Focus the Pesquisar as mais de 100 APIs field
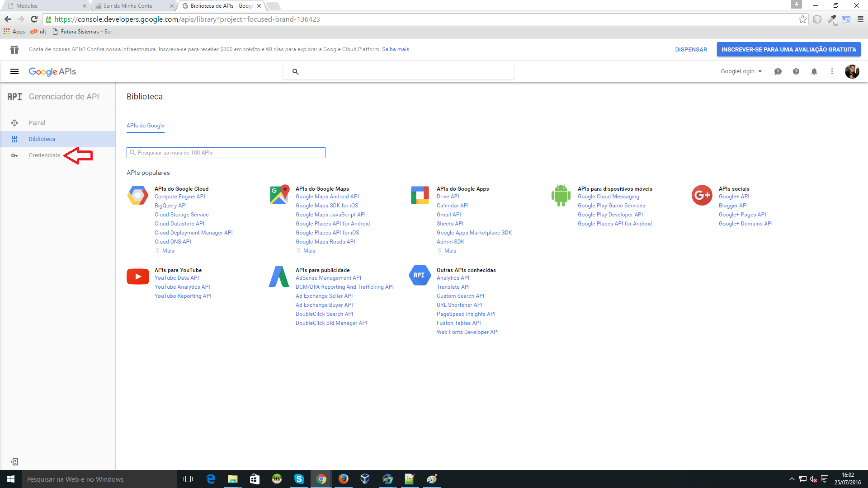The width and height of the screenshot is (868, 488). [x=226, y=153]
